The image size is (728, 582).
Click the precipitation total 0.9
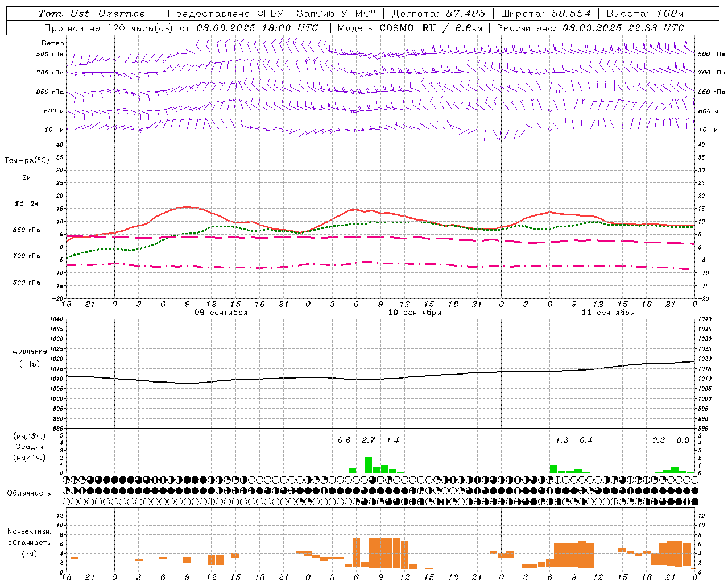tap(683, 440)
